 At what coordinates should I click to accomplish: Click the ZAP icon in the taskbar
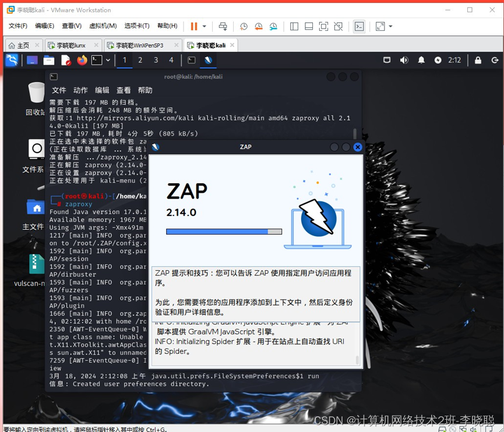coord(207,60)
